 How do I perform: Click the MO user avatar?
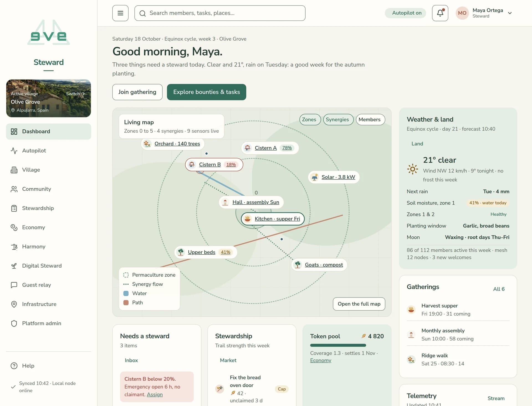[462, 13]
